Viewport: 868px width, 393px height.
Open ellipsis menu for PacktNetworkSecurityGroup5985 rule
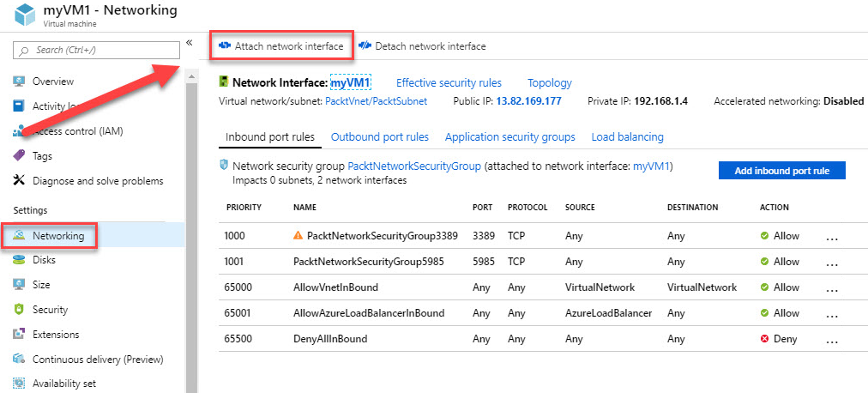pyautogui.click(x=831, y=263)
